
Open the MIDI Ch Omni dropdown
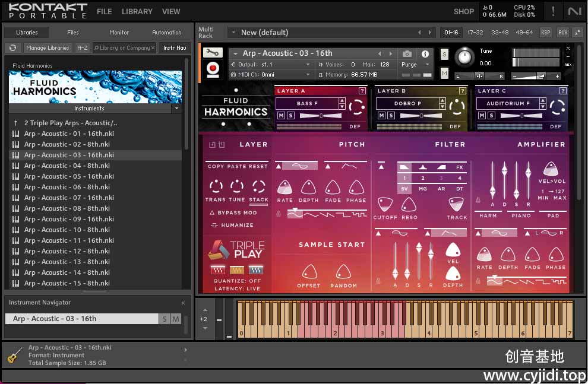[271, 75]
